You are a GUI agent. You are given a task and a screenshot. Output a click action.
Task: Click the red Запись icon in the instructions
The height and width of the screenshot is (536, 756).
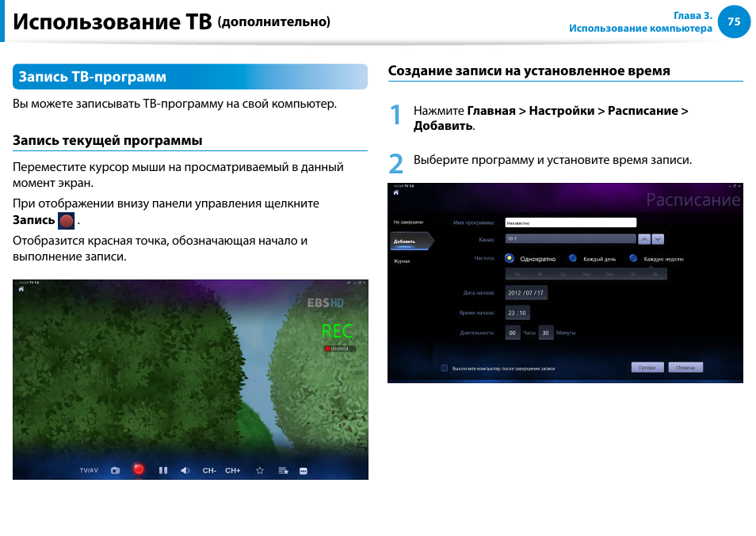[x=66, y=221]
